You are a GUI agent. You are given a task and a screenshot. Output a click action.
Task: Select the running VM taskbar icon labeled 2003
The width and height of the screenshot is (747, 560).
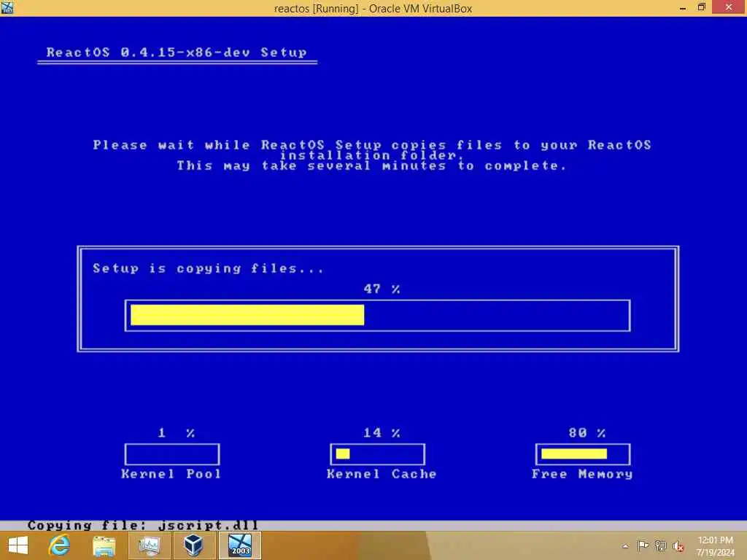click(x=239, y=545)
